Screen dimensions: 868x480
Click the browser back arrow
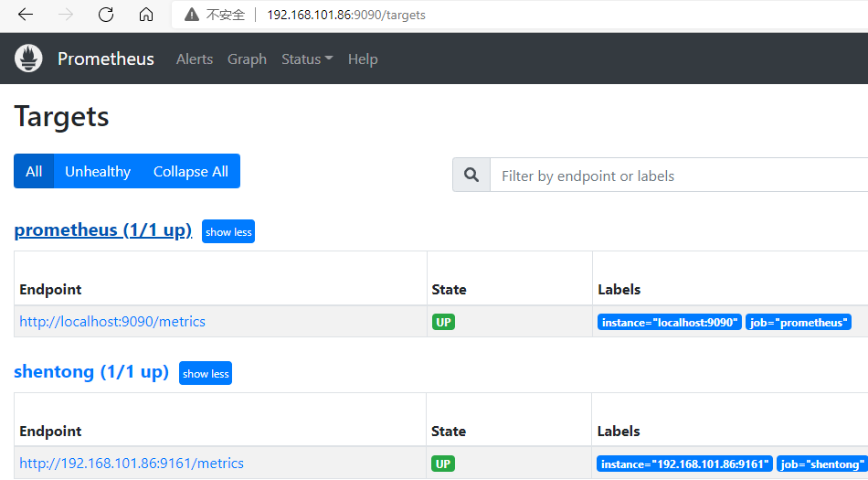click(26, 15)
